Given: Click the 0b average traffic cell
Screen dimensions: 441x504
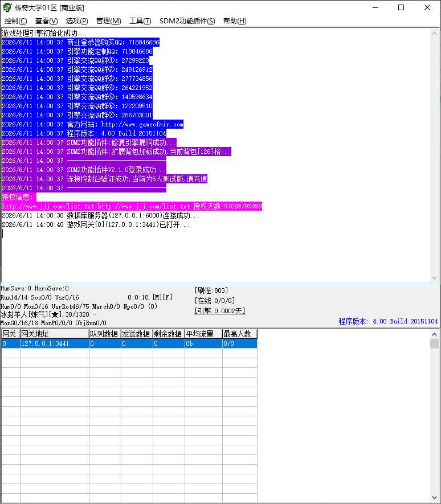Looking at the screenshot, I should [203, 343].
